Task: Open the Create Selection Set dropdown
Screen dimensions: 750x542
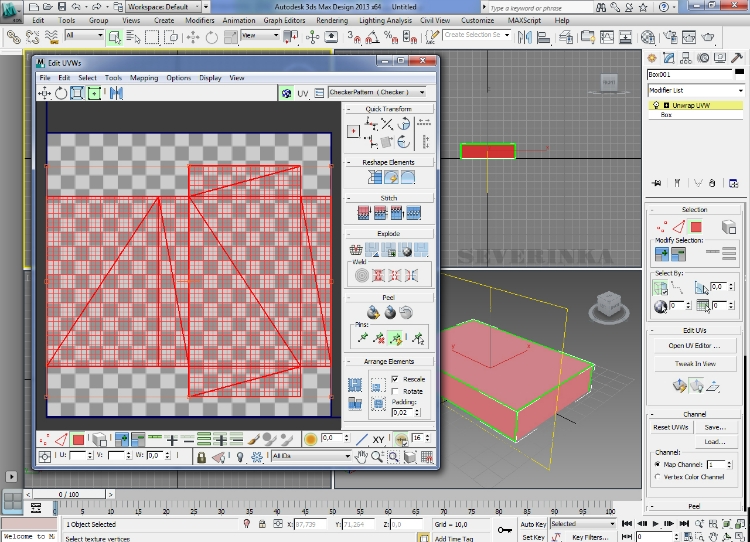Action: tap(477, 35)
